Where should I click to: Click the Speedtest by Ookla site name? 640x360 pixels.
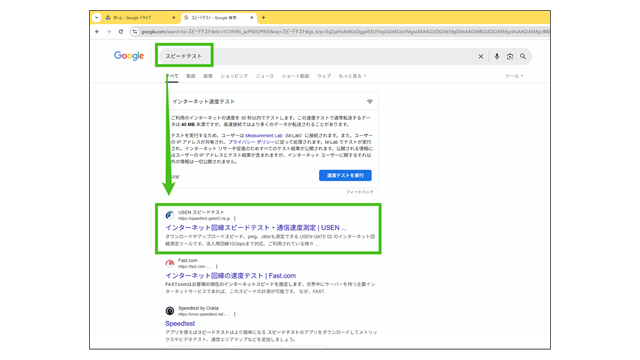198,308
